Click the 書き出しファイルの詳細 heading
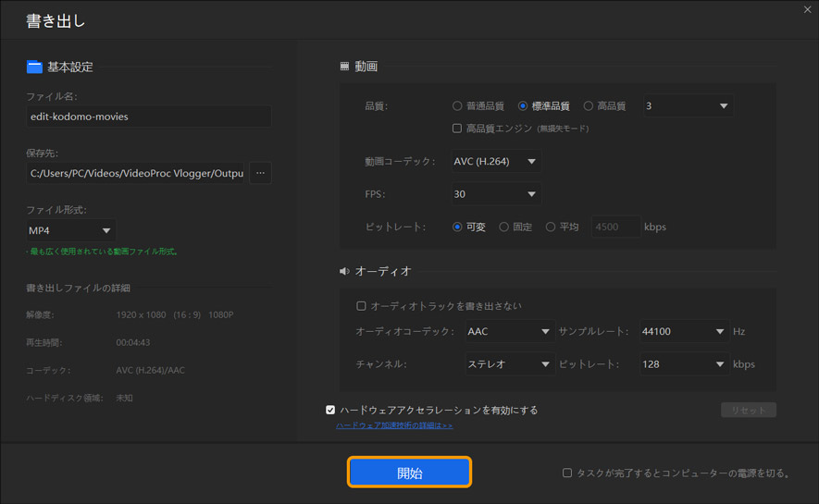This screenshot has height=504, width=819. click(79, 288)
